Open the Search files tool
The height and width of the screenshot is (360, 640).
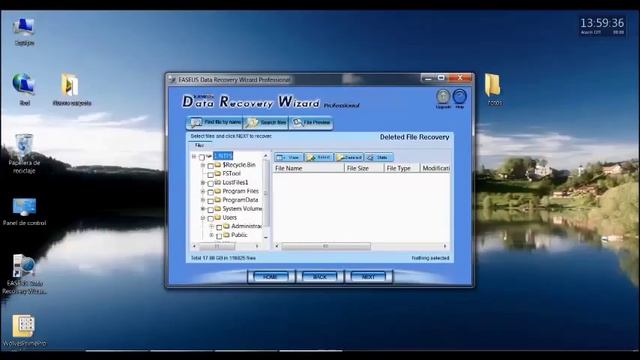pos(266,122)
